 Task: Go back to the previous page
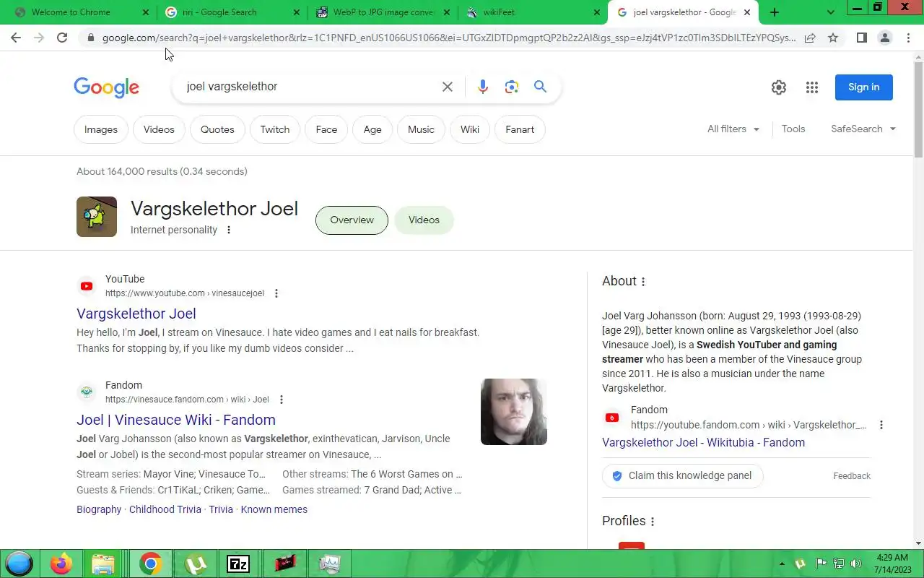point(16,38)
